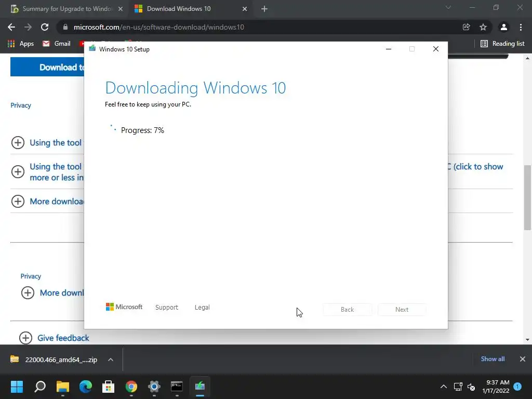Open the site lock info icon
532x399 pixels.
pyautogui.click(x=65, y=27)
